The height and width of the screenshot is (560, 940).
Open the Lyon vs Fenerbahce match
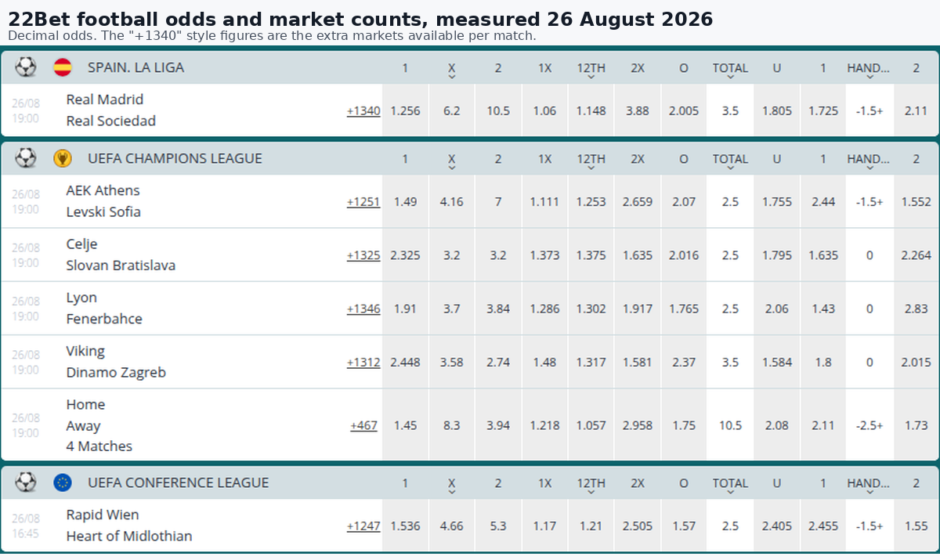pyautogui.click(x=104, y=309)
